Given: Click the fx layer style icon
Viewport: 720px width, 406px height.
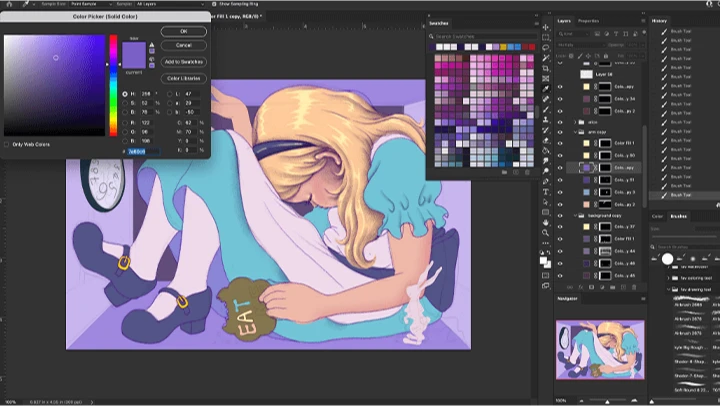Looking at the screenshot, I should [580, 287].
